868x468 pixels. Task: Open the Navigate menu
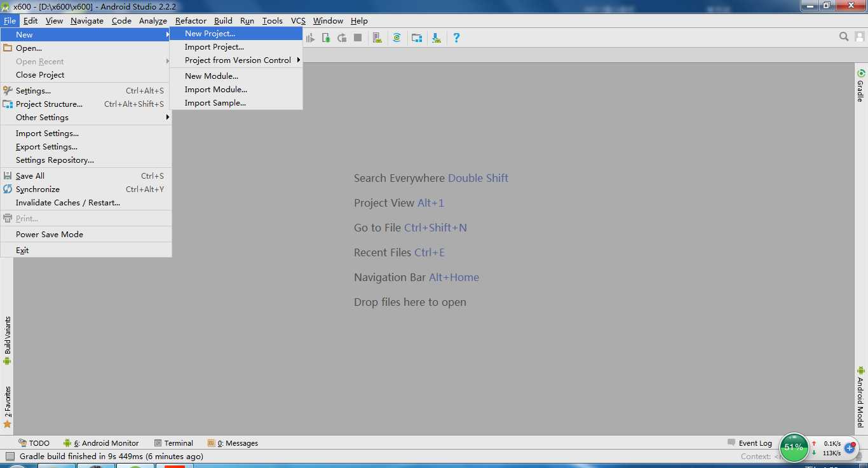87,21
